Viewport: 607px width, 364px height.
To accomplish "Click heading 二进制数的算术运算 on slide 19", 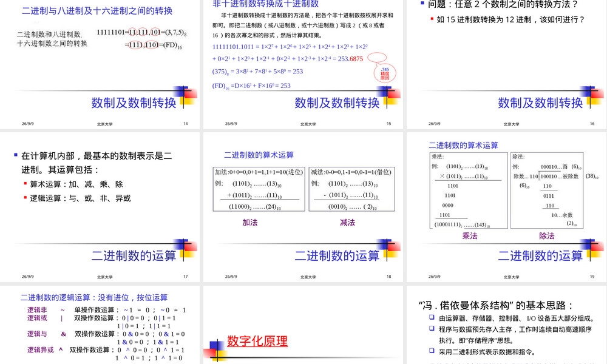I will [463, 146].
